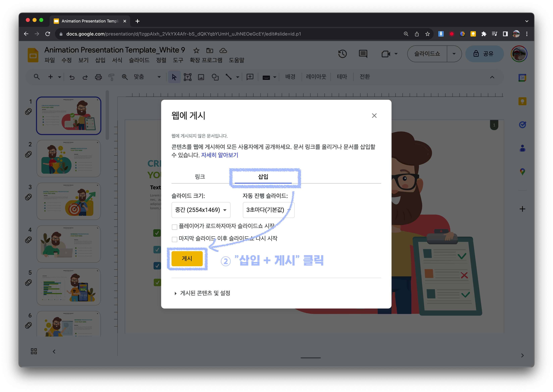This screenshot has width=553, height=392.
Task: Follow the 자세히 알아보기 link
Action: [219, 155]
